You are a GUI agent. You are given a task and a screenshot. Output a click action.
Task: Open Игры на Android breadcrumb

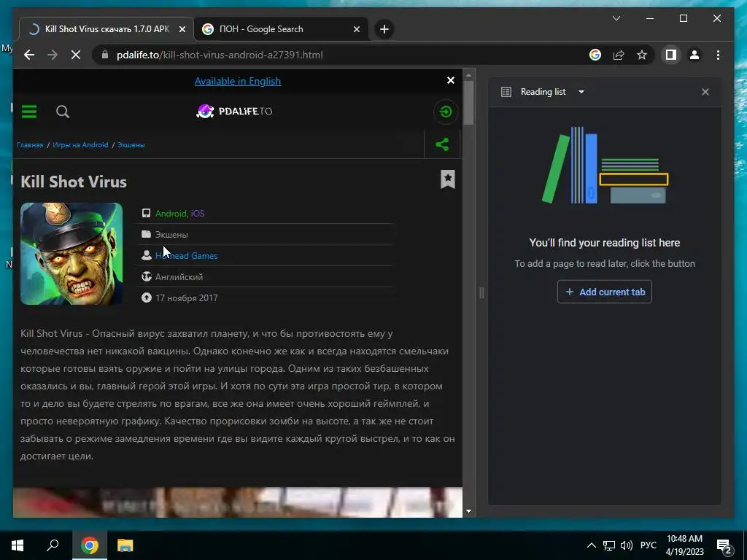(x=80, y=145)
